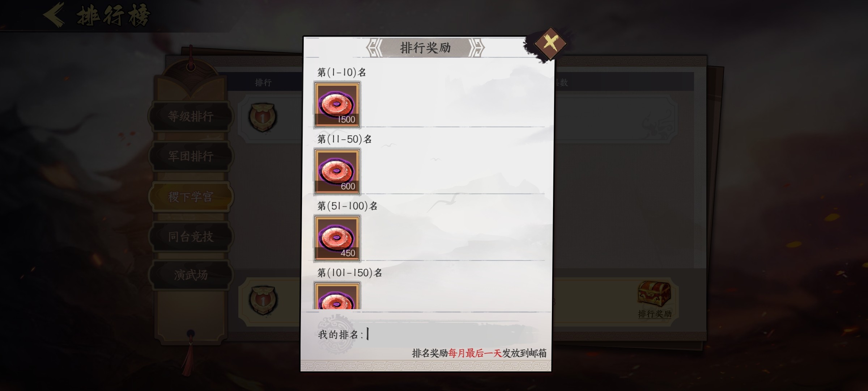The height and width of the screenshot is (391, 868).
Task: Click the 排行奖励 link under the chest
Action: click(x=655, y=314)
